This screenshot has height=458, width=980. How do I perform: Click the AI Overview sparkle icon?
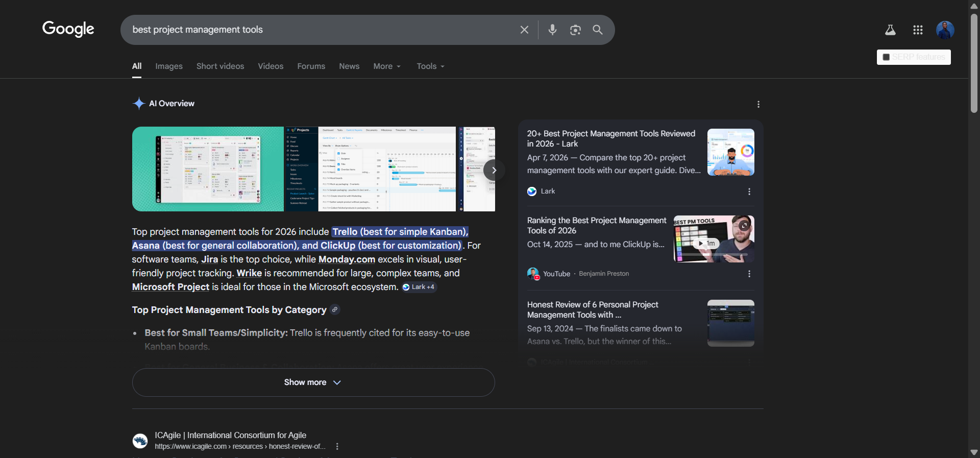tap(139, 103)
